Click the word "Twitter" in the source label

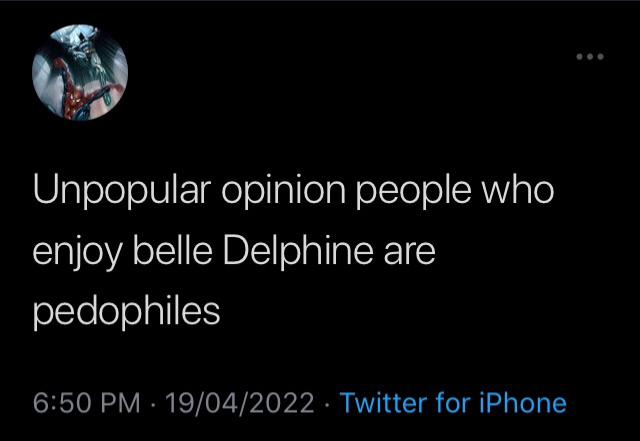coord(383,403)
